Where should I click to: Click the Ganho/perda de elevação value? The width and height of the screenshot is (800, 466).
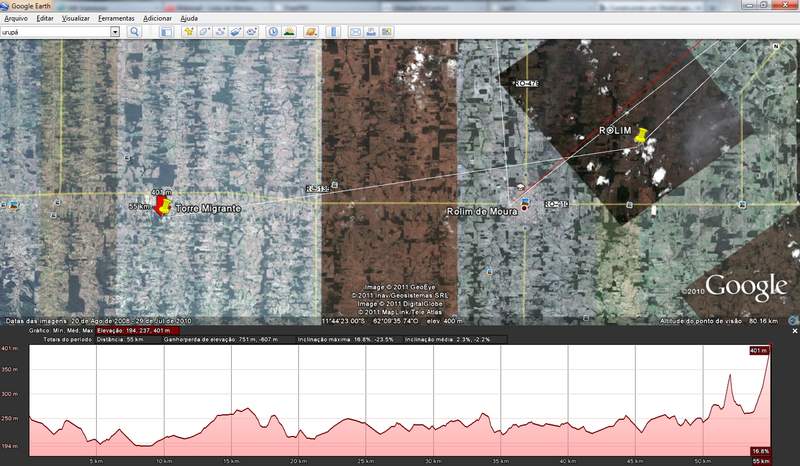coord(220,339)
